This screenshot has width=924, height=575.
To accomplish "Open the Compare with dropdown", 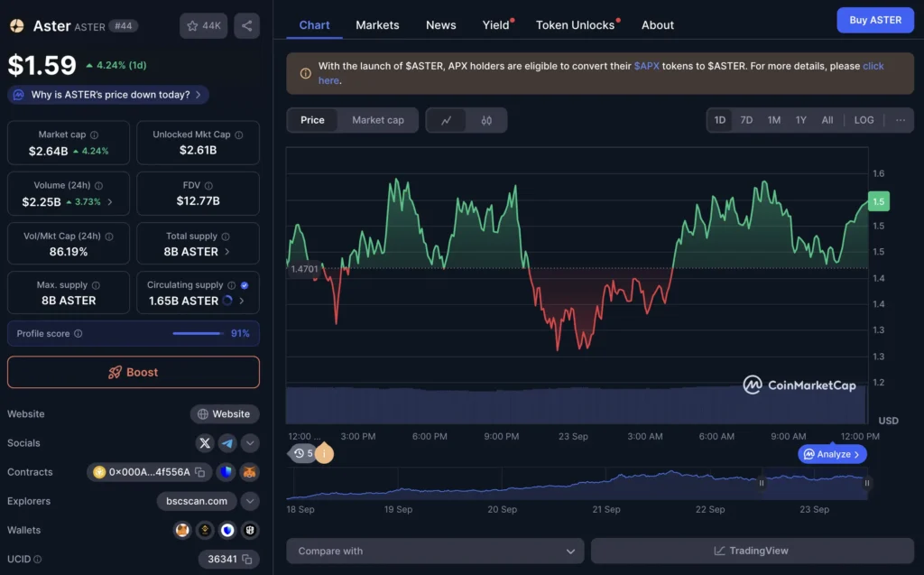I will [x=435, y=551].
